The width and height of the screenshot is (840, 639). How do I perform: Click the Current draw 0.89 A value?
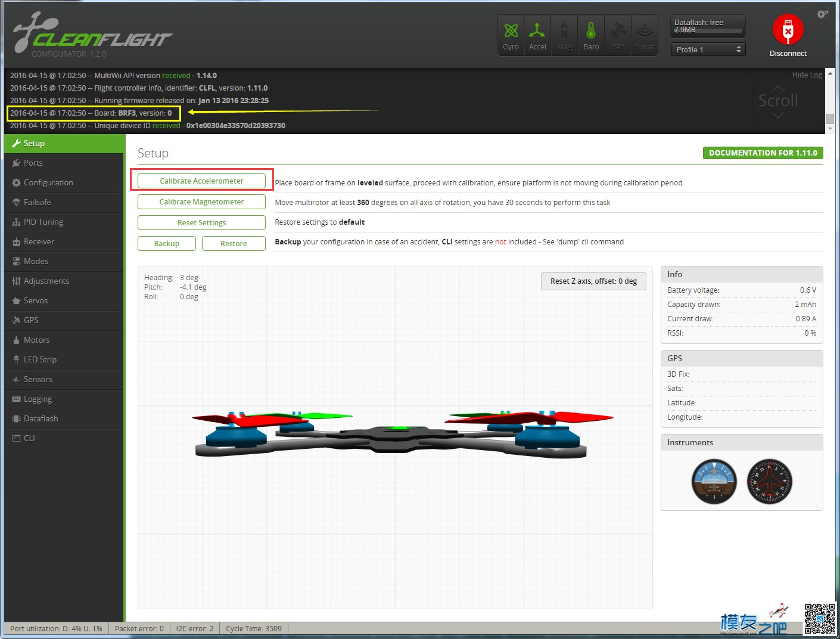coord(805,319)
